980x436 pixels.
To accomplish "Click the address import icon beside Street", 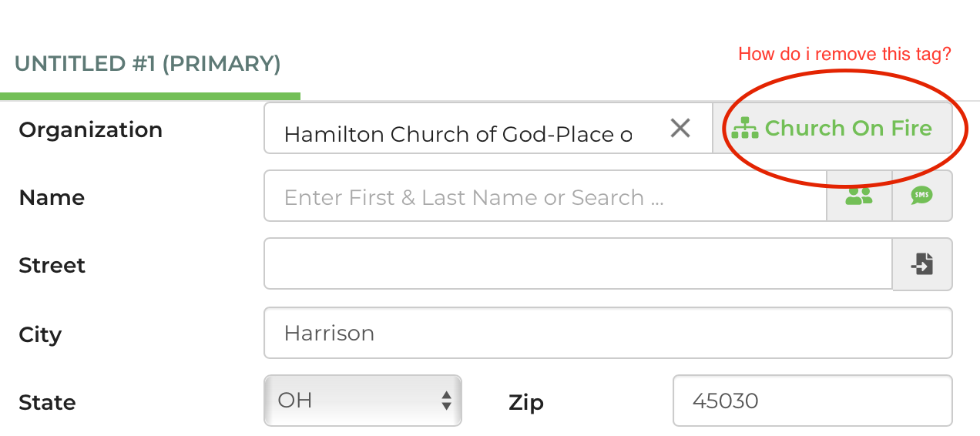I will click(921, 264).
